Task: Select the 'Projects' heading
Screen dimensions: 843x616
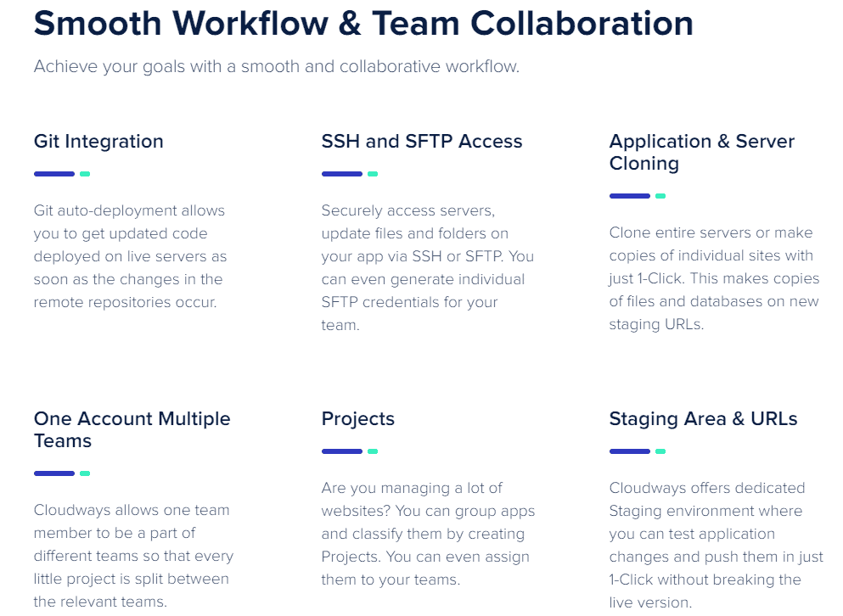Action: [357, 419]
